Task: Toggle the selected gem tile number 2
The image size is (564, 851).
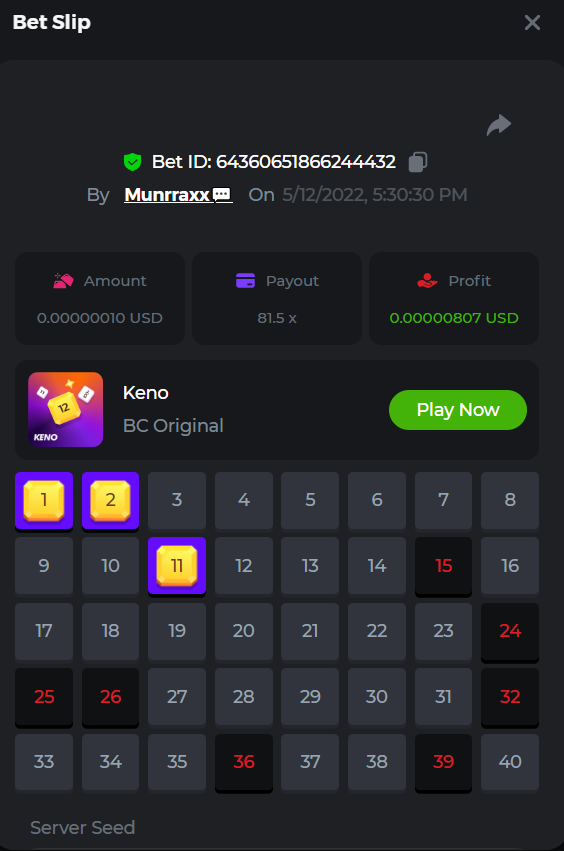Action: pyautogui.click(x=110, y=501)
